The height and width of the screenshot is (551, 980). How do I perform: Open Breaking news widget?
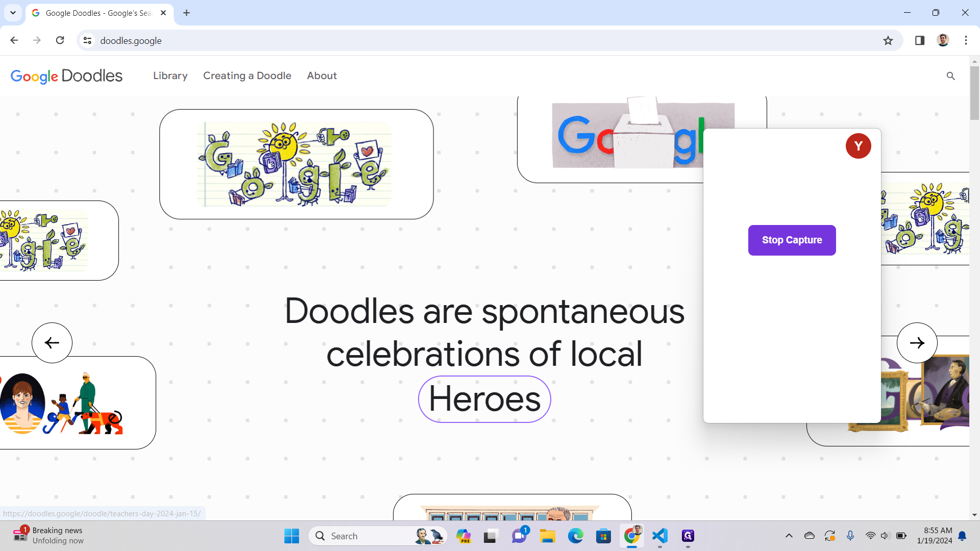tap(48, 536)
